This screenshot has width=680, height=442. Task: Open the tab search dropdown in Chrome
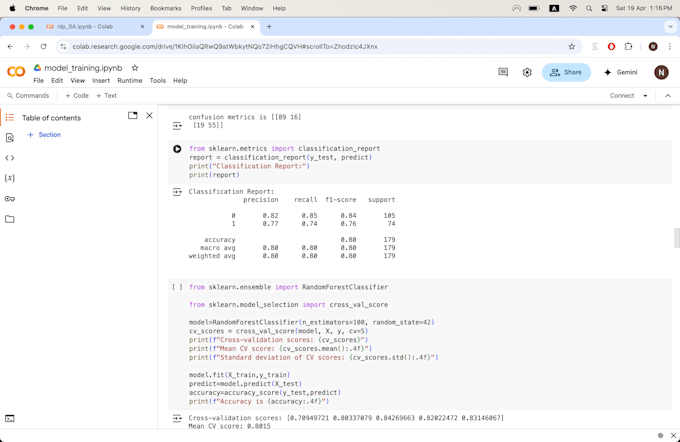click(x=670, y=26)
